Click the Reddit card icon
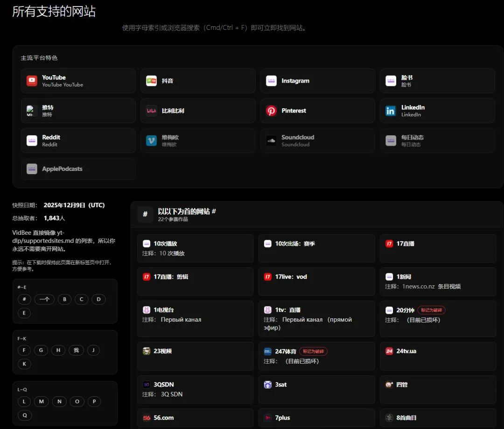Viewport: 504px width, 429px height. click(x=32, y=141)
